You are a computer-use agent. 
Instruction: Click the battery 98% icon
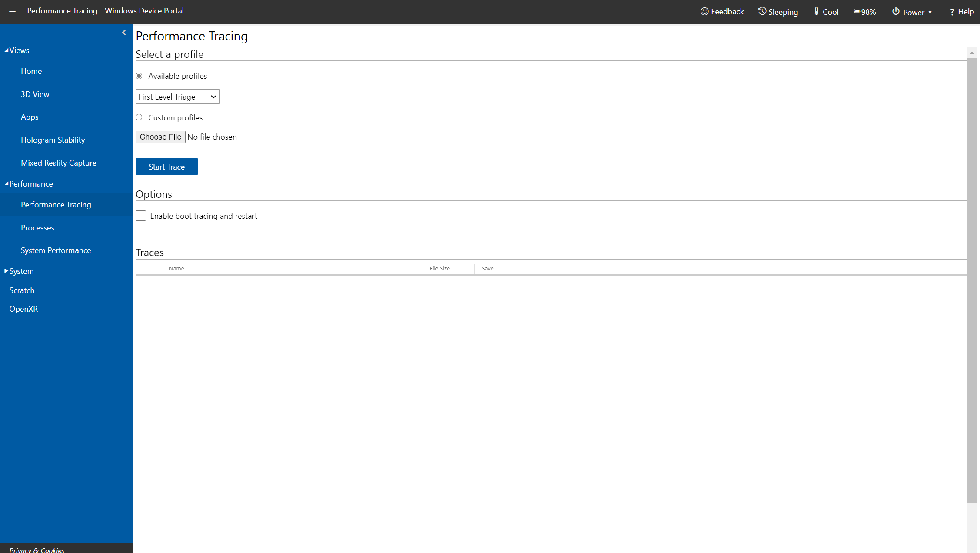pyautogui.click(x=865, y=11)
